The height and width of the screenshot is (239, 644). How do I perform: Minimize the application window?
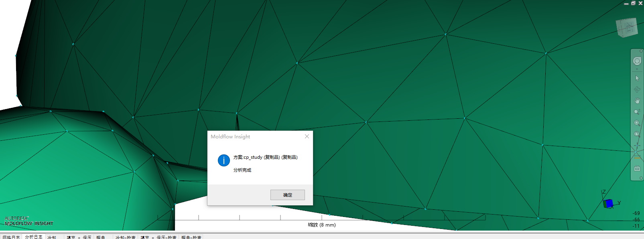(x=626, y=3)
